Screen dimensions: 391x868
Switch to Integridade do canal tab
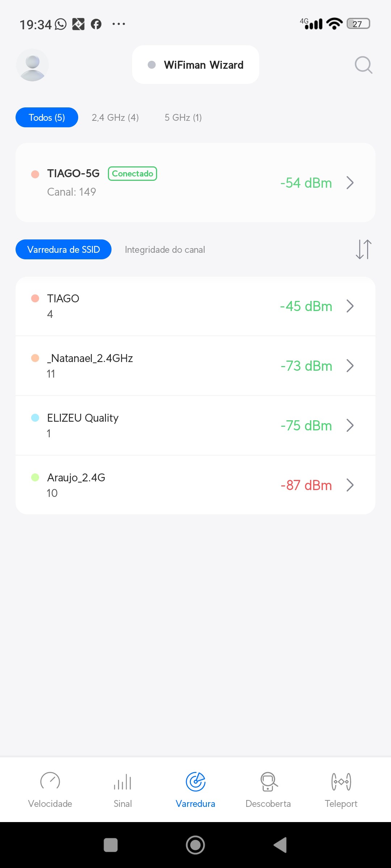[x=165, y=250]
